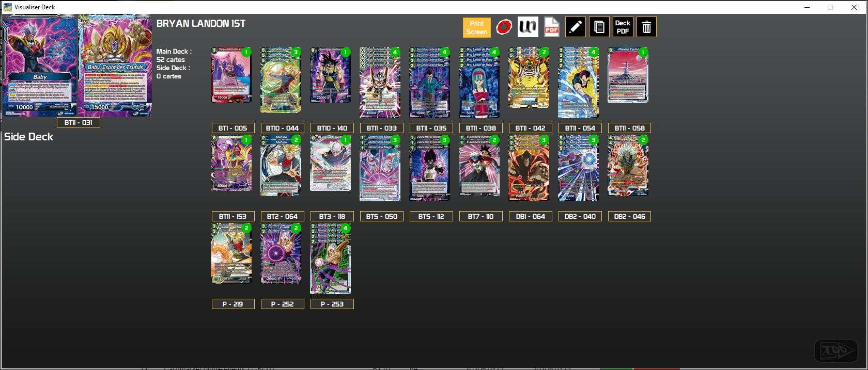
Task: Select the Bra card stack above BT11 - 038
Action: pyautogui.click(x=479, y=83)
